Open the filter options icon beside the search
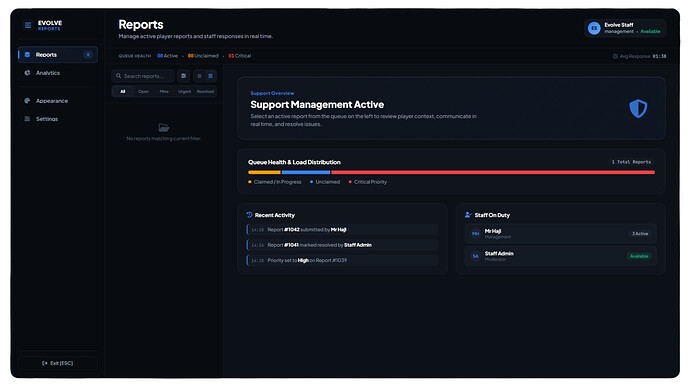Viewport: 690px width, 388px height. tap(184, 76)
